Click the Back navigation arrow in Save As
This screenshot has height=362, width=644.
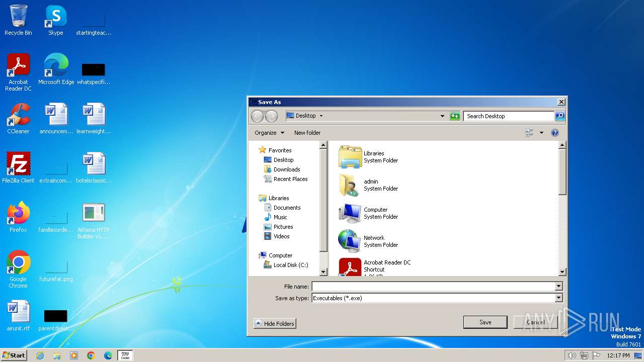(257, 116)
